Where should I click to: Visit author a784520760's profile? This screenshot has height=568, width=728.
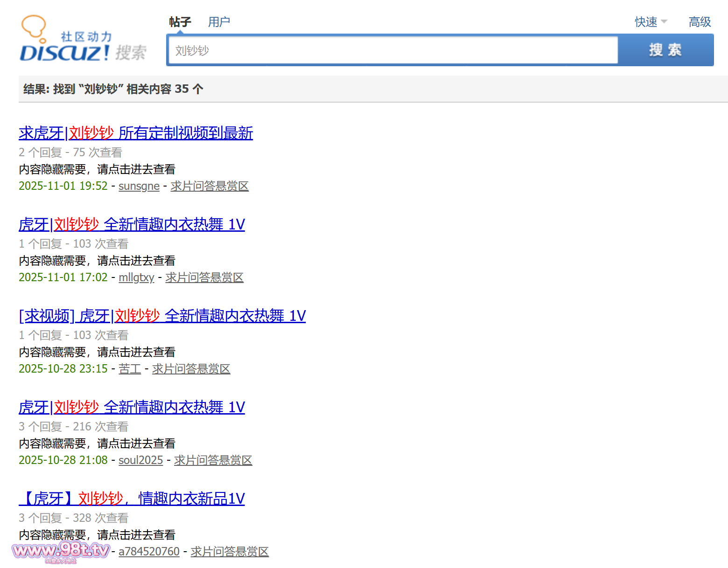click(149, 552)
